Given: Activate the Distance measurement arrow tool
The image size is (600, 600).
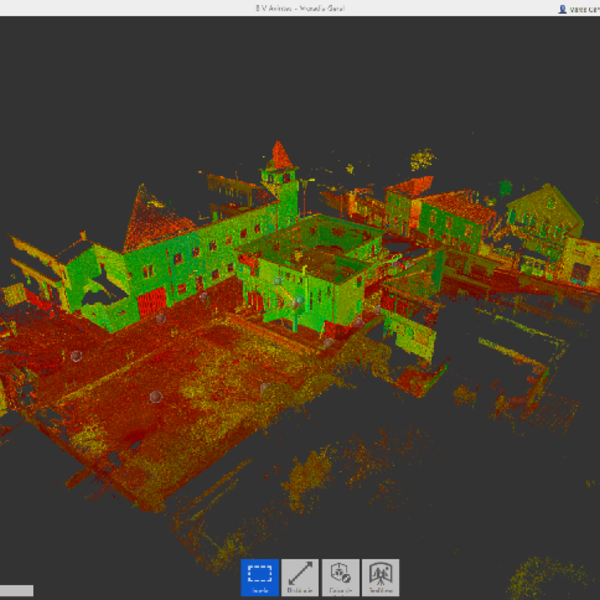Looking at the screenshot, I should coord(300,577).
